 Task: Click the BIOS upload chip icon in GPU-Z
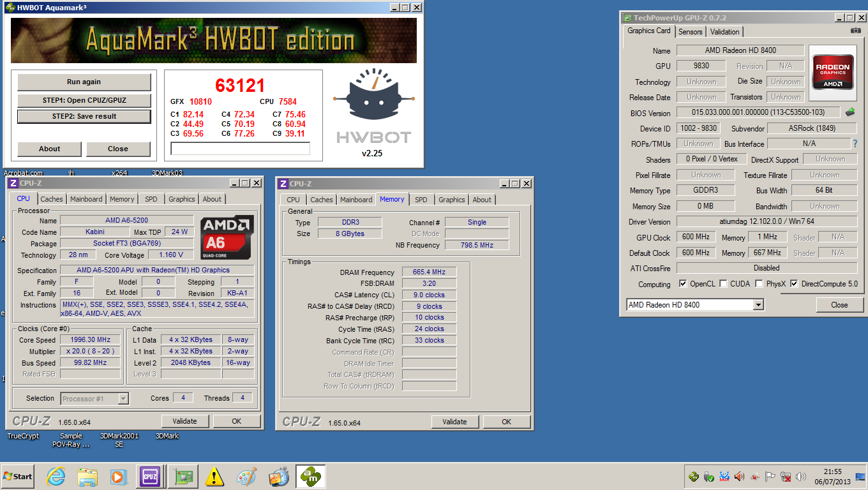coord(850,112)
